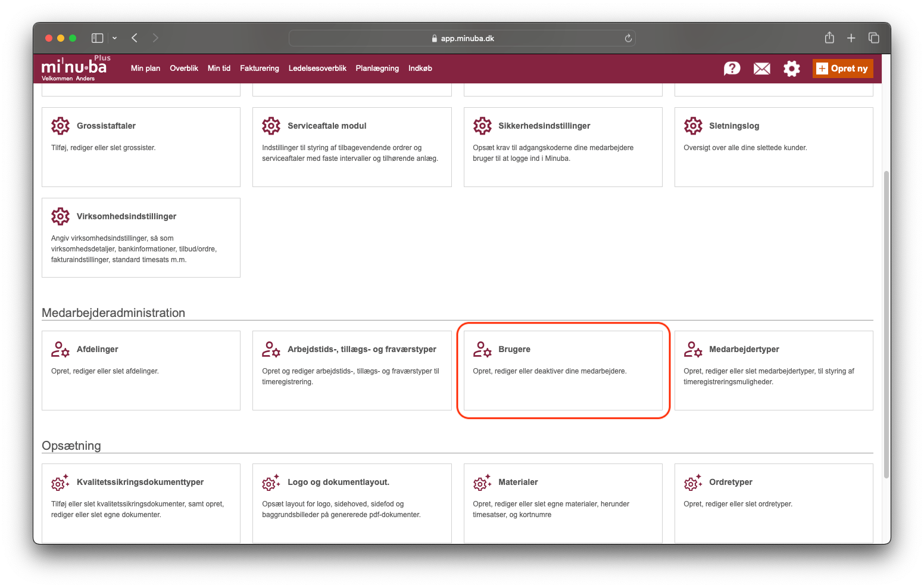Open the Fakturering menu
The height and width of the screenshot is (588, 924).
tap(260, 69)
